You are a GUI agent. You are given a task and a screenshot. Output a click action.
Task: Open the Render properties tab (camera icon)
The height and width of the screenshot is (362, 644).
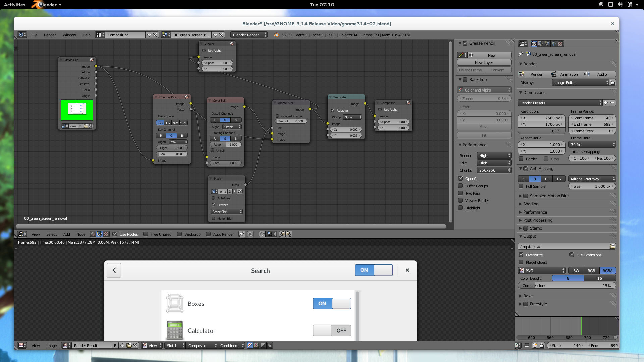click(x=534, y=44)
